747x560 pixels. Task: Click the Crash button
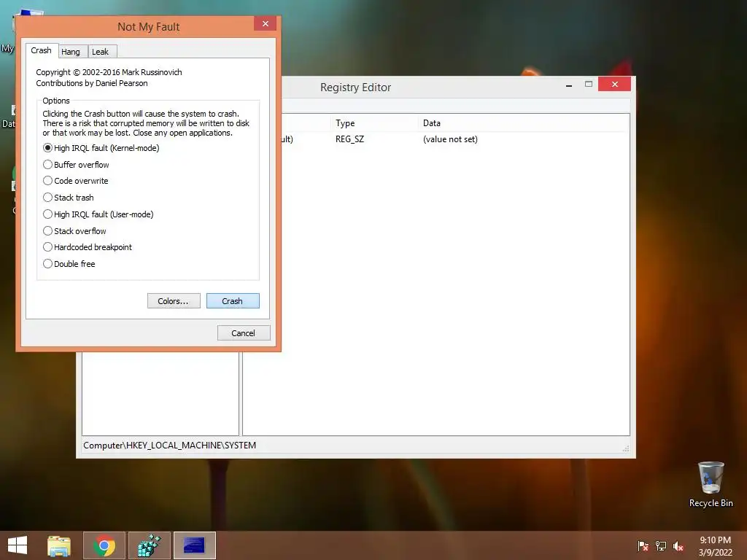233,301
